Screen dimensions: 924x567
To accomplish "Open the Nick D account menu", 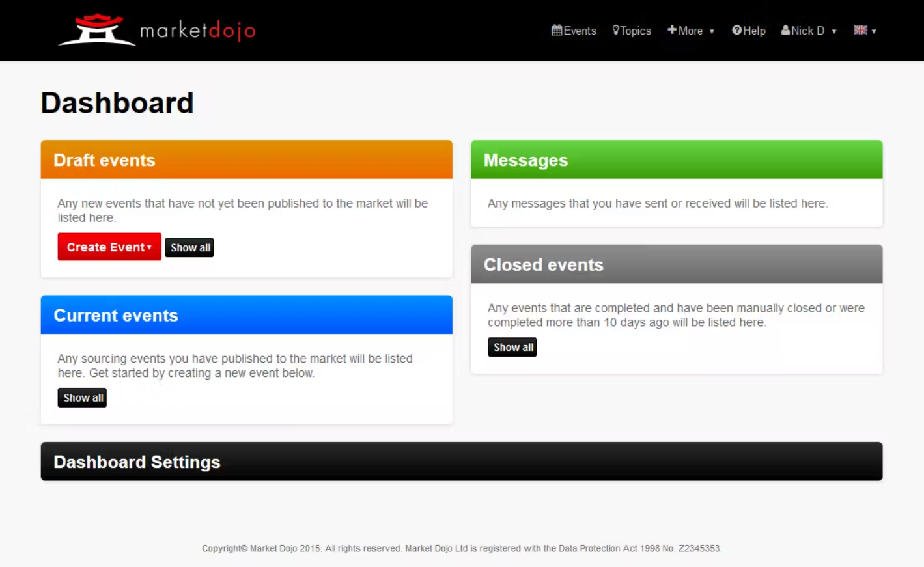I will coord(807,31).
